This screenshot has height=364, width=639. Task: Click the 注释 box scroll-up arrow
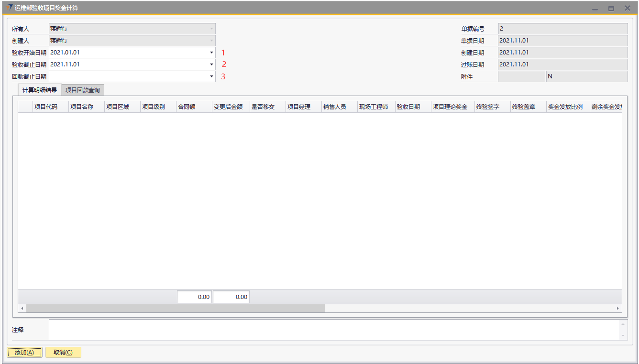tap(623, 324)
